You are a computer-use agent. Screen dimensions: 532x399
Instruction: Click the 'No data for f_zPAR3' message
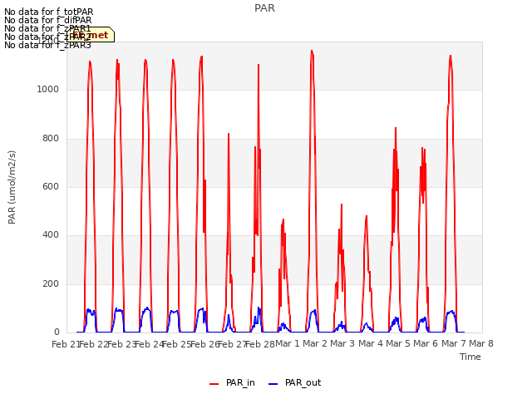[x=47, y=45]
